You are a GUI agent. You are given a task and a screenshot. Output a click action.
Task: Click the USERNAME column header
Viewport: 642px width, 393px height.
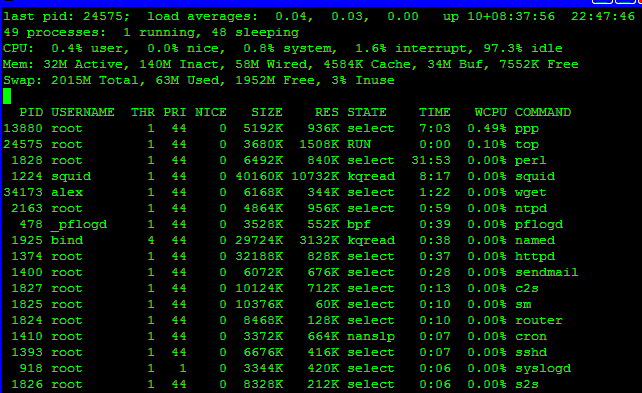[x=83, y=112]
